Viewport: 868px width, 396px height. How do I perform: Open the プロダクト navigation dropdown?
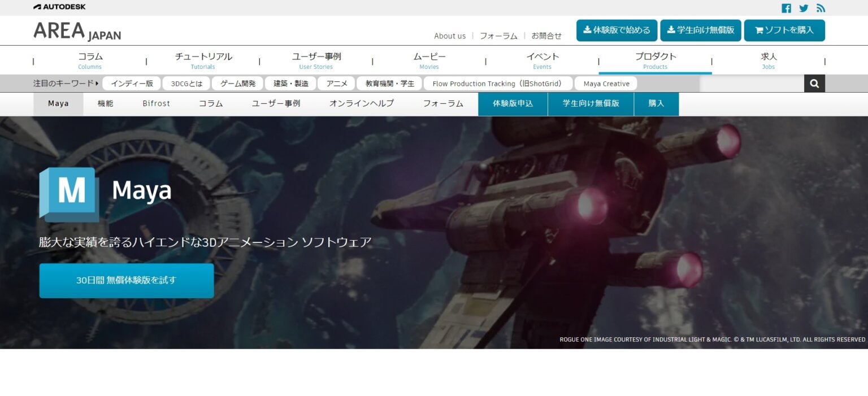(x=655, y=60)
